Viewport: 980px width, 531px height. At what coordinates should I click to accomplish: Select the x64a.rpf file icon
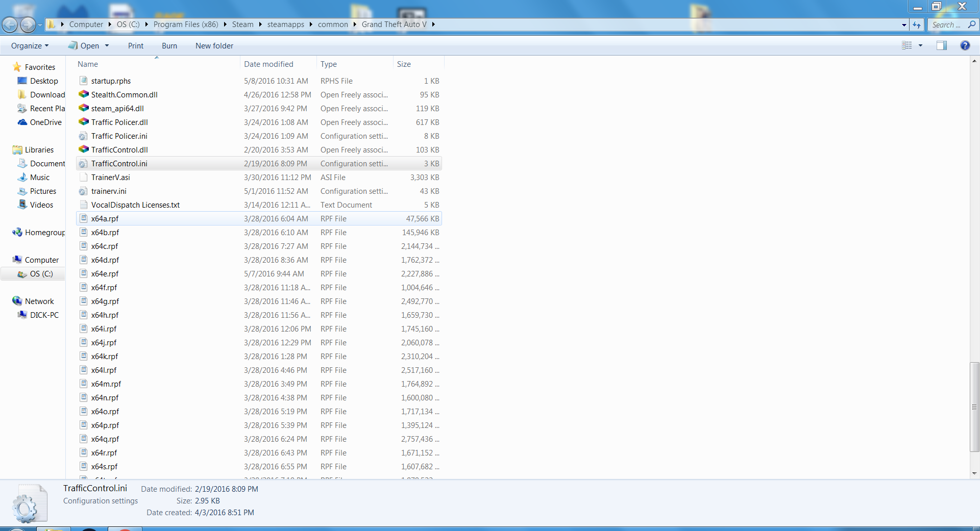pos(84,218)
